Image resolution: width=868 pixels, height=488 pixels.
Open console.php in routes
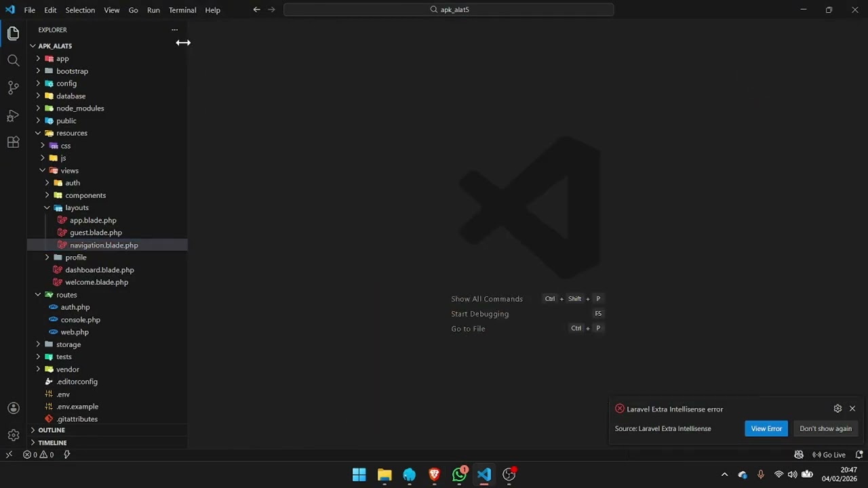107,319
